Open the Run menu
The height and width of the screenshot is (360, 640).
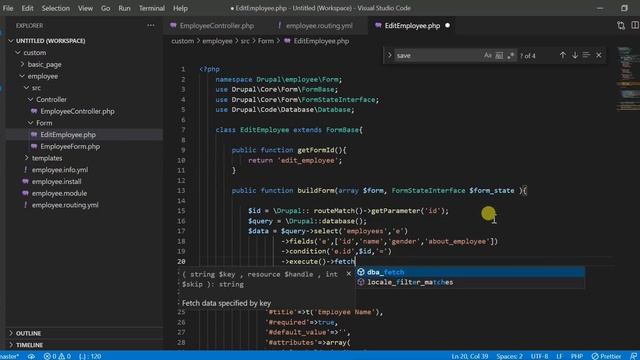point(124,8)
